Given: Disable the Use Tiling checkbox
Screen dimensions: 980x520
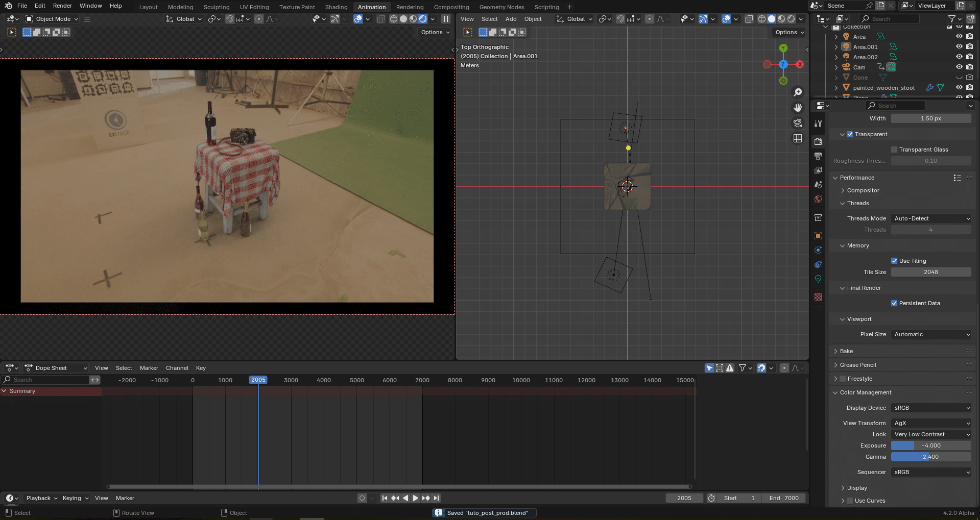Looking at the screenshot, I should click(x=894, y=261).
